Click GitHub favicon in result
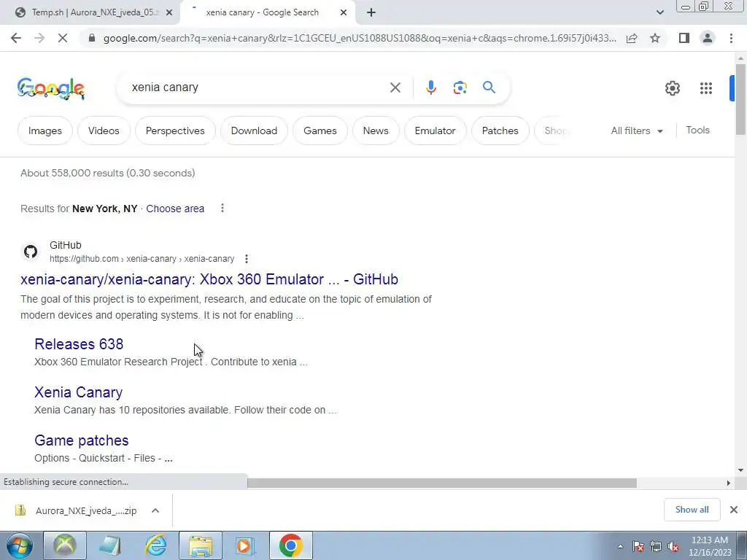This screenshot has width=747, height=560. pyautogui.click(x=31, y=252)
